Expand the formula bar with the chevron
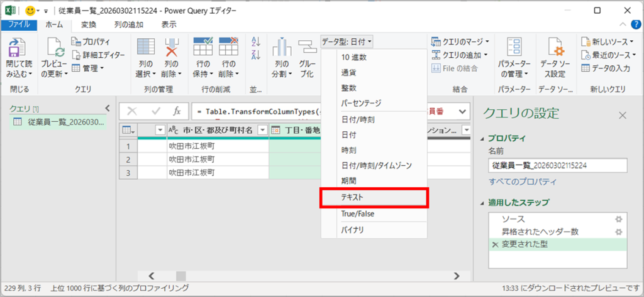This screenshot has width=644, height=297. [x=464, y=111]
